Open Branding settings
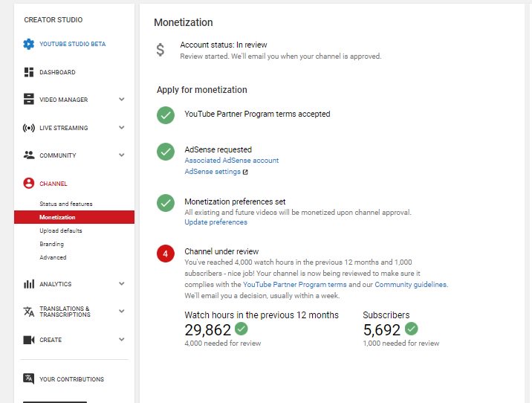Viewport: 532px width, 403px height. [51, 244]
